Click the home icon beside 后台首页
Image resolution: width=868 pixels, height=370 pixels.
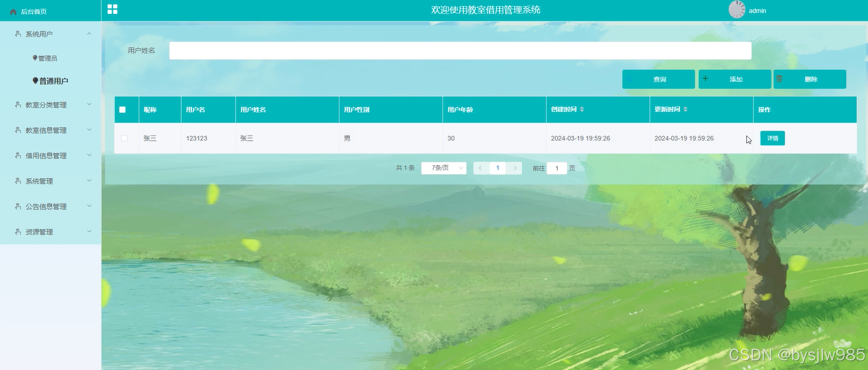click(13, 11)
